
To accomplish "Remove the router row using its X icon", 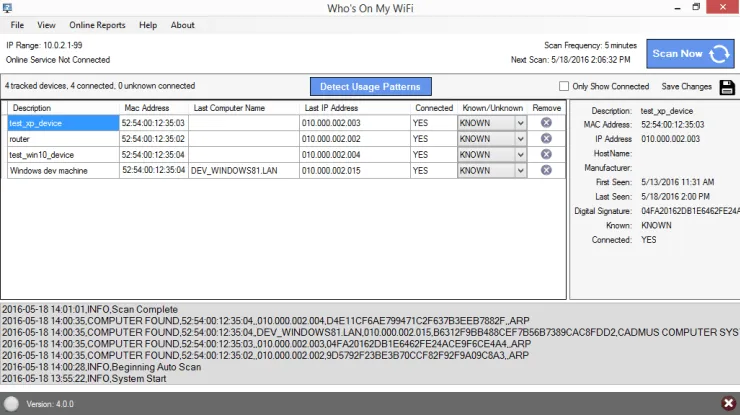I will click(x=546, y=139).
